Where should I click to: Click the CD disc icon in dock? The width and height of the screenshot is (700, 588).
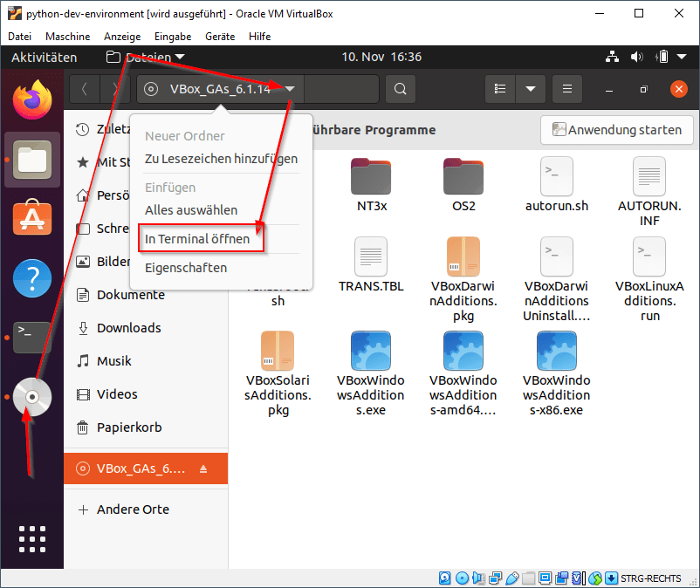(32, 397)
